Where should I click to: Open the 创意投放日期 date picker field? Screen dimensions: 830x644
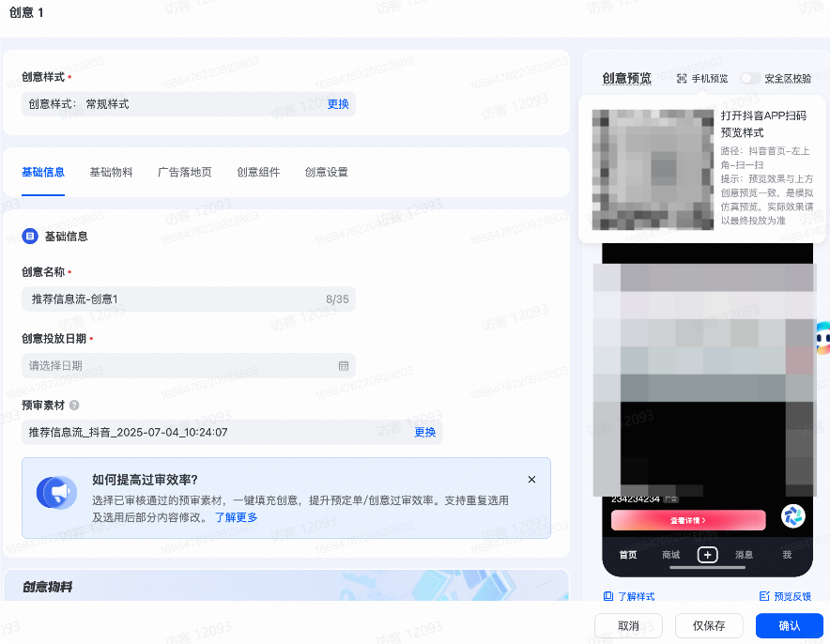(189, 366)
